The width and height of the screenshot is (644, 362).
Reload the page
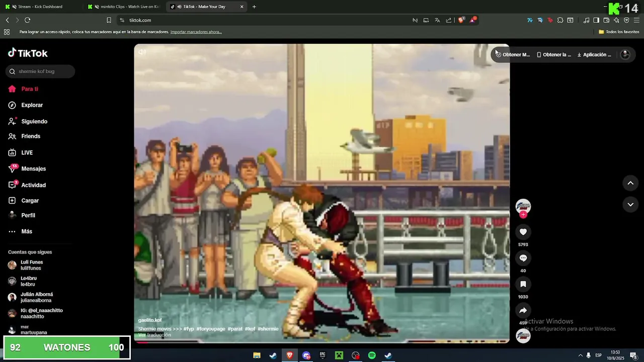pyautogui.click(x=27, y=20)
